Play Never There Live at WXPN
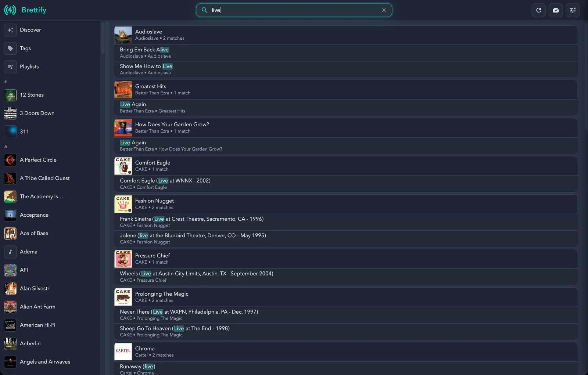Viewport: 588px width, 375px height. point(346,315)
